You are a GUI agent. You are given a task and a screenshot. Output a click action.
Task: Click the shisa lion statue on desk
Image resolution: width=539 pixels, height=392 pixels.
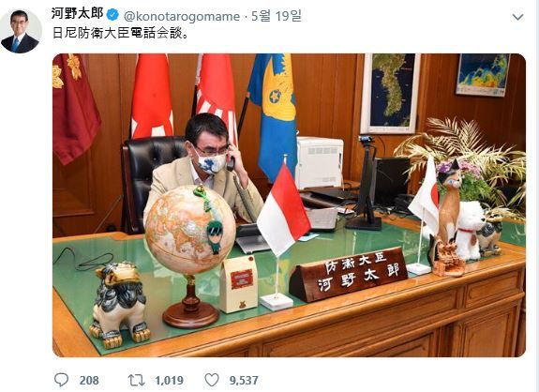coord(119,305)
